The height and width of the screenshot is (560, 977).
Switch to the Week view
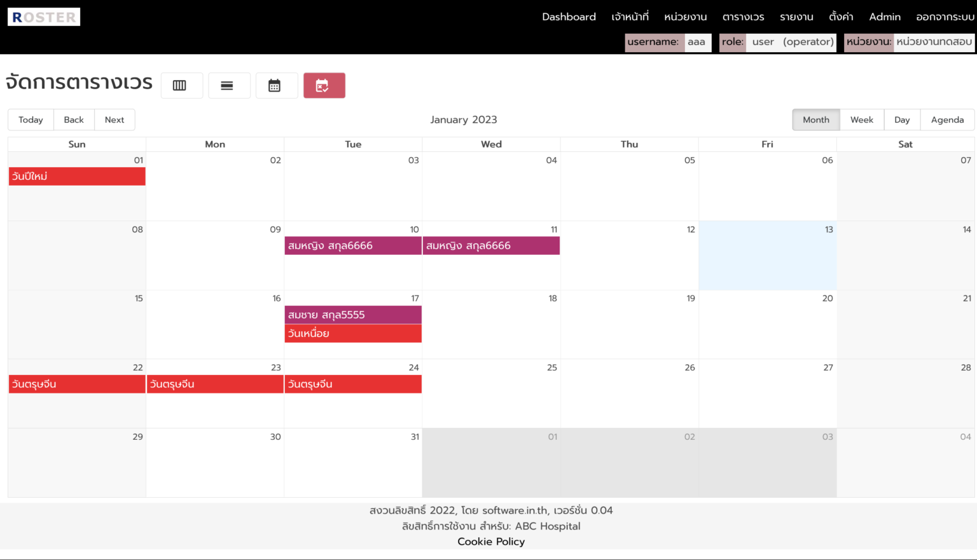861,120
